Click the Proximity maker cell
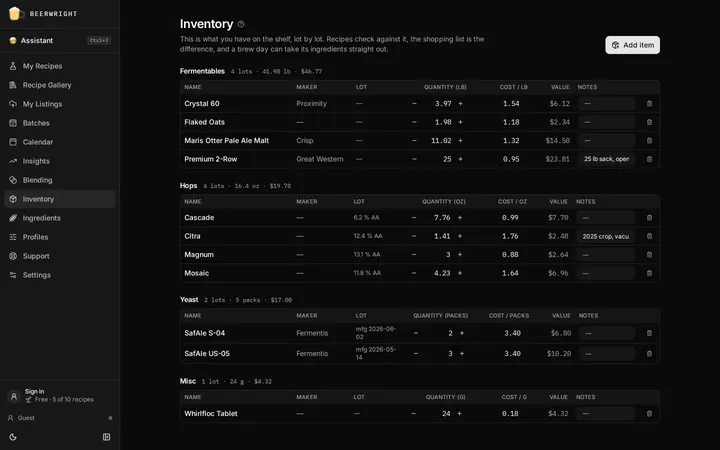 point(311,104)
